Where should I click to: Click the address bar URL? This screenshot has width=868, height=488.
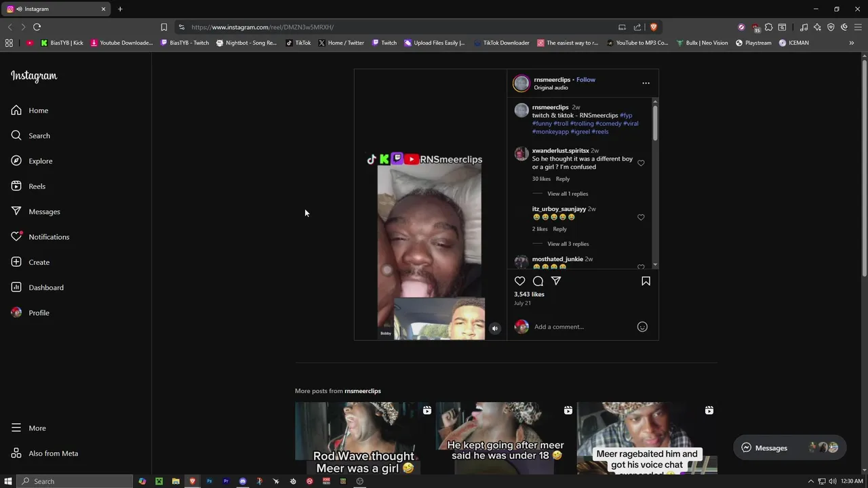point(262,27)
